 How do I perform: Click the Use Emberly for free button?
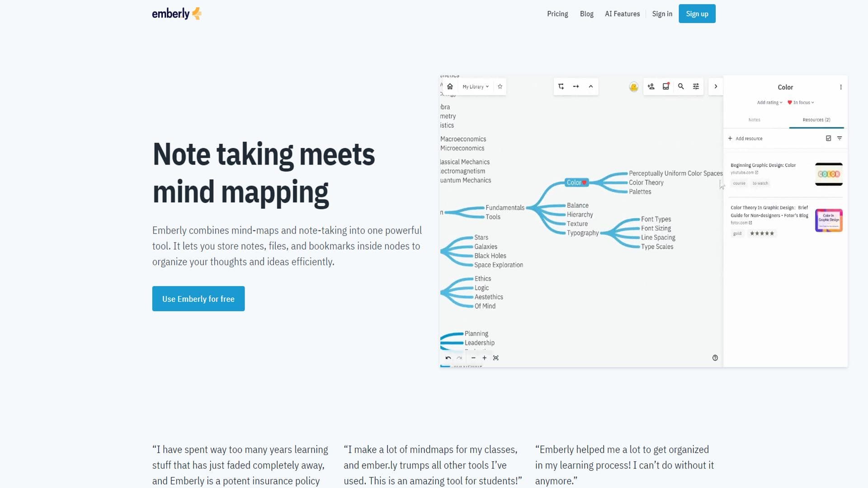tap(198, 299)
